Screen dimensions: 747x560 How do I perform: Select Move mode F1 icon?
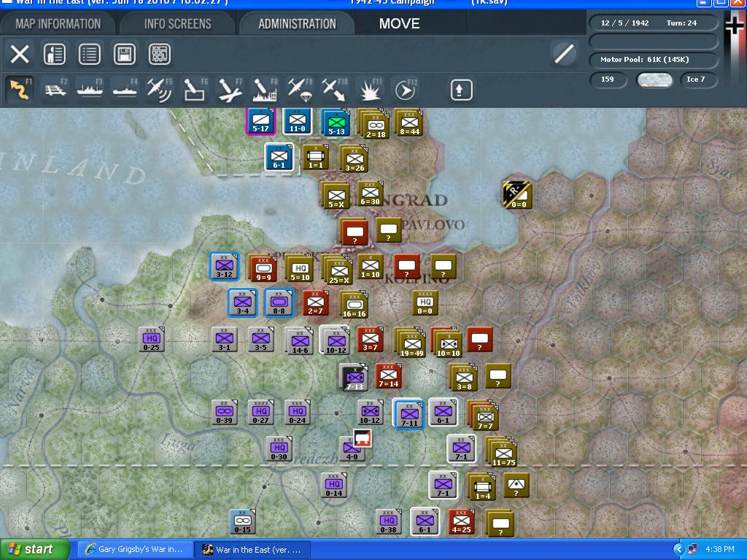(x=20, y=90)
